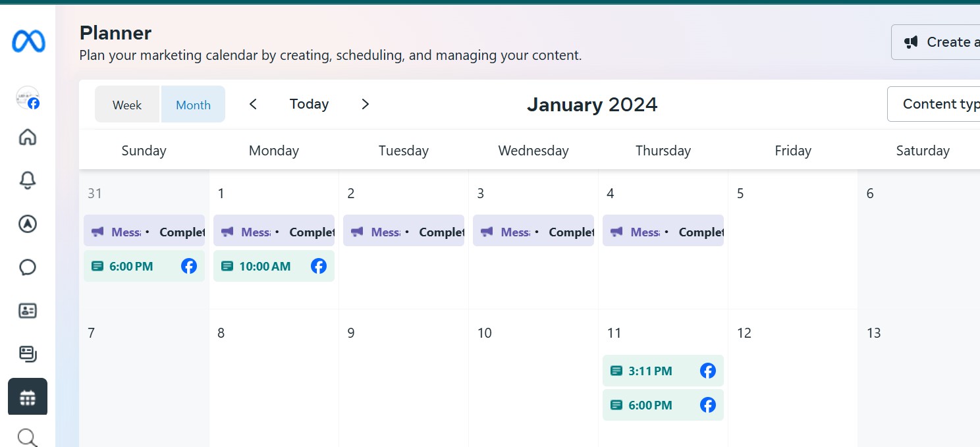Open the Content posts icon in sidebar
Image resolution: width=980 pixels, height=447 pixels.
(x=28, y=354)
